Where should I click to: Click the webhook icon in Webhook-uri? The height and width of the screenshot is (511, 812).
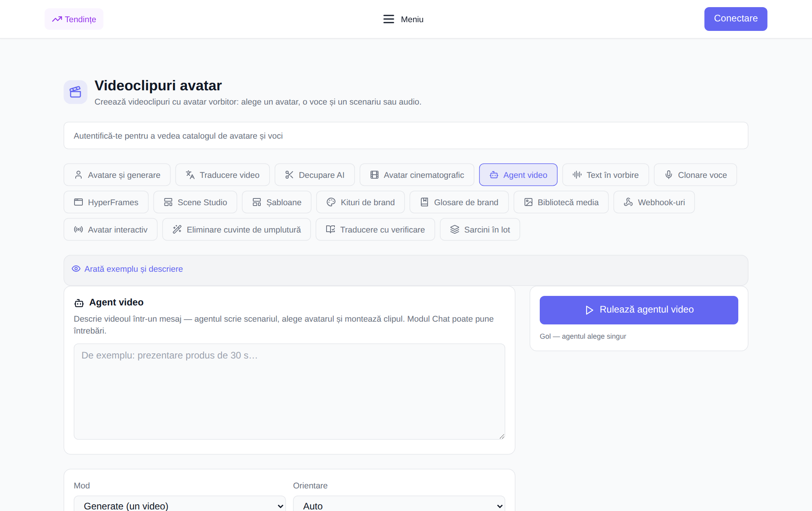click(x=628, y=202)
